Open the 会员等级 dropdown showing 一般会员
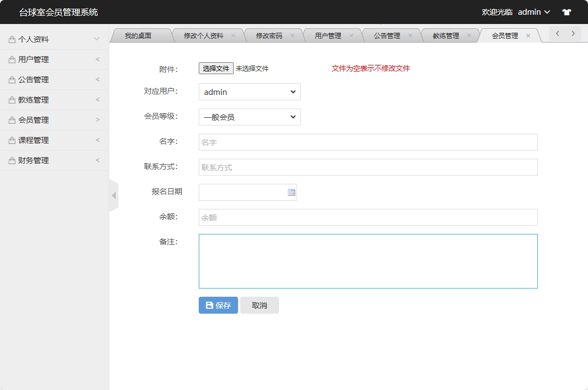The height and width of the screenshot is (390, 588). [249, 117]
